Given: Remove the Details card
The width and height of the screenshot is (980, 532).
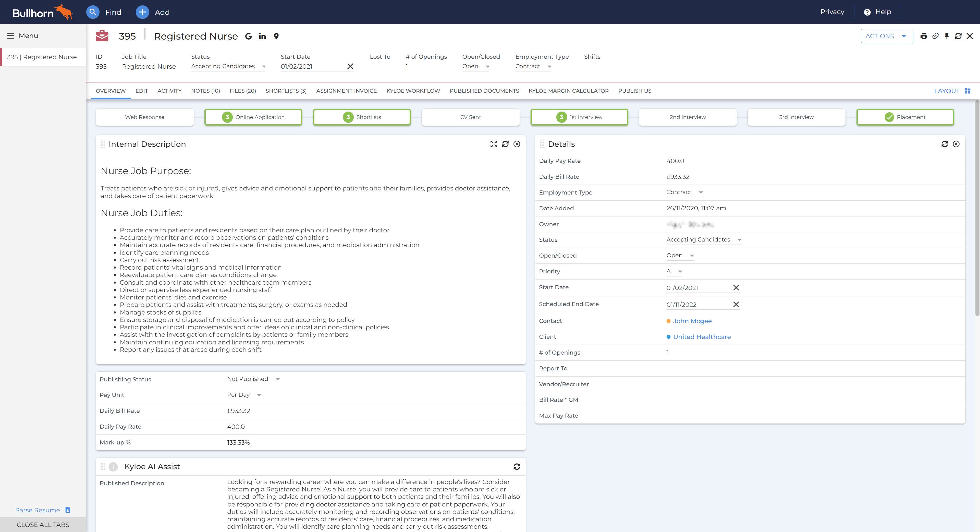Looking at the screenshot, I should [x=956, y=144].
